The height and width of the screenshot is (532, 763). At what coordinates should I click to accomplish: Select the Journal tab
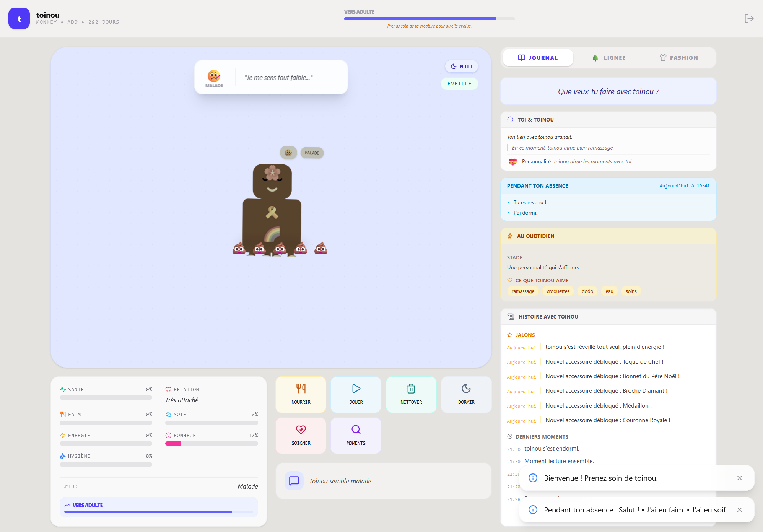click(538, 58)
